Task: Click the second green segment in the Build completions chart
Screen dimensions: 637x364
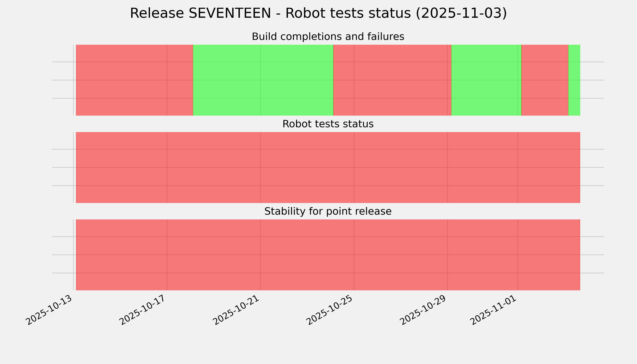Action: point(486,80)
